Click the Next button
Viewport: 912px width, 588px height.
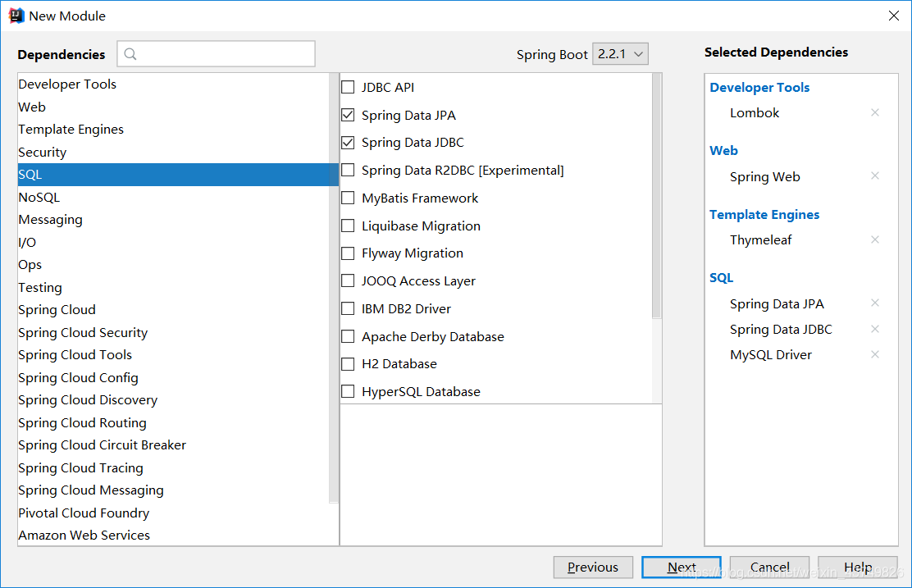681,567
